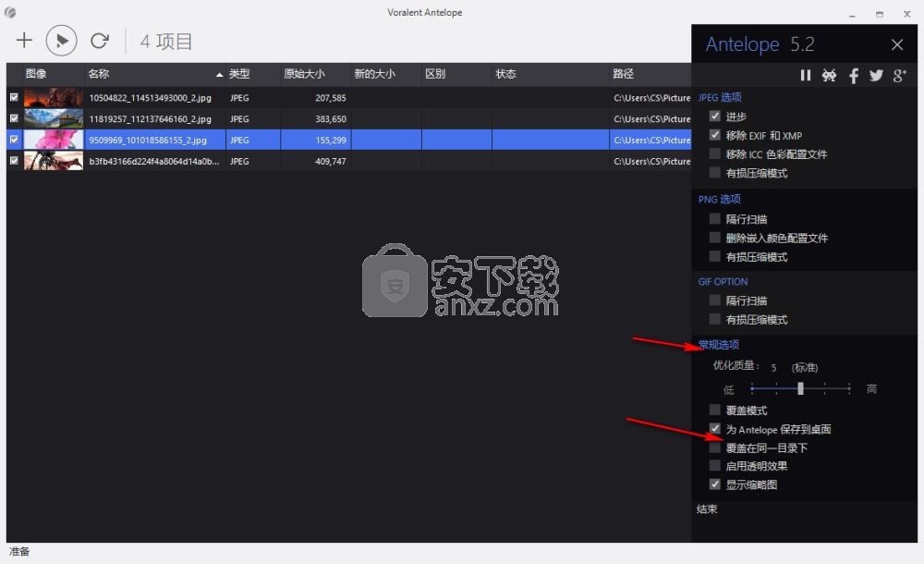
Task: Sort by 路径 column header
Action: click(650, 74)
